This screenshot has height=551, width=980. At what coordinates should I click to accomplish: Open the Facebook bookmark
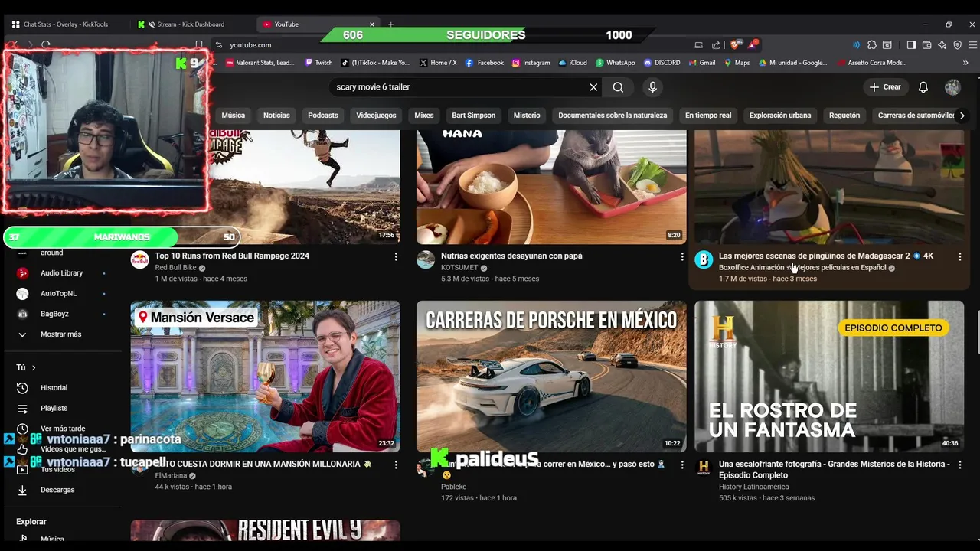(x=485, y=63)
